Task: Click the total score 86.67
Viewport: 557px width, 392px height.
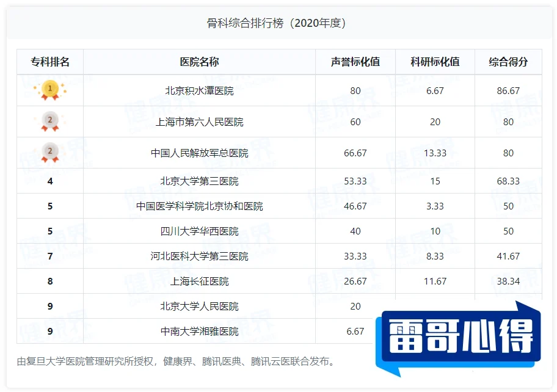Action: [508, 91]
